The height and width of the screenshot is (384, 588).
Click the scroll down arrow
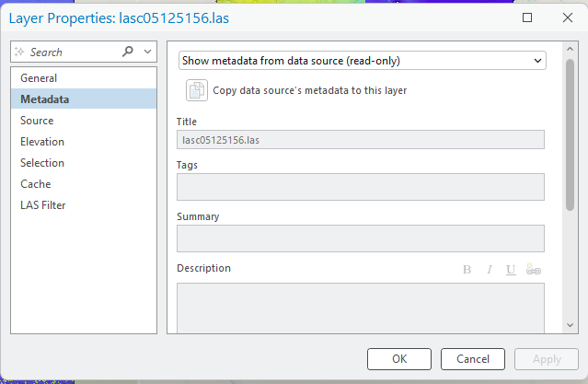click(570, 325)
